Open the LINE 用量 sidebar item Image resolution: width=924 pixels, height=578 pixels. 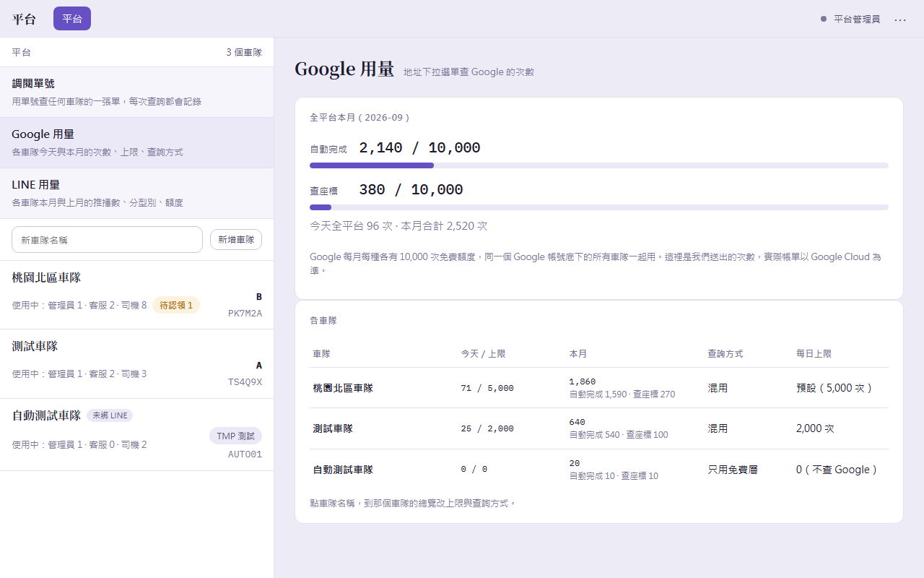pyautogui.click(x=136, y=194)
